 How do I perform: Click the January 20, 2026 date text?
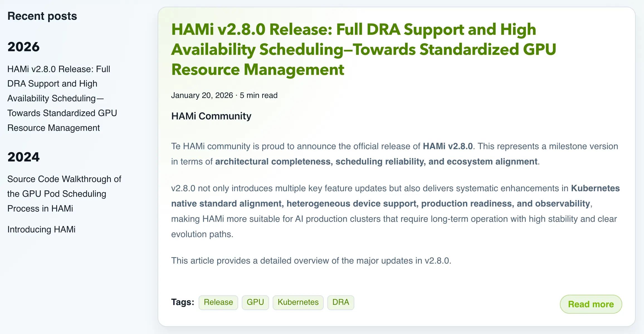[x=202, y=95]
